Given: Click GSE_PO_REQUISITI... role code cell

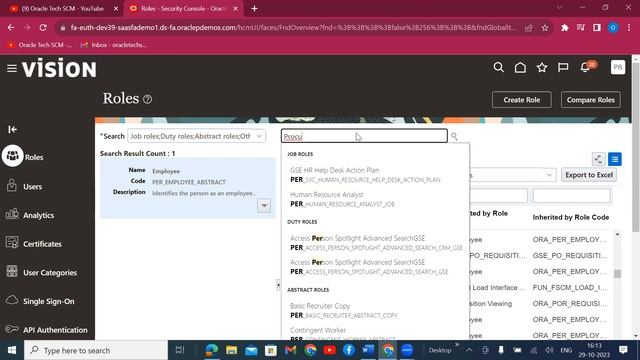Looking at the screenshot, I should 569,255.
